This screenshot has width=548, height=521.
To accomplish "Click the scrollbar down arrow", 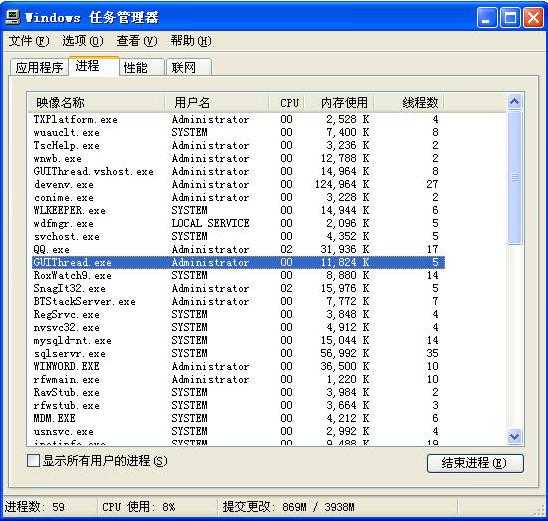I will point(514,436).
